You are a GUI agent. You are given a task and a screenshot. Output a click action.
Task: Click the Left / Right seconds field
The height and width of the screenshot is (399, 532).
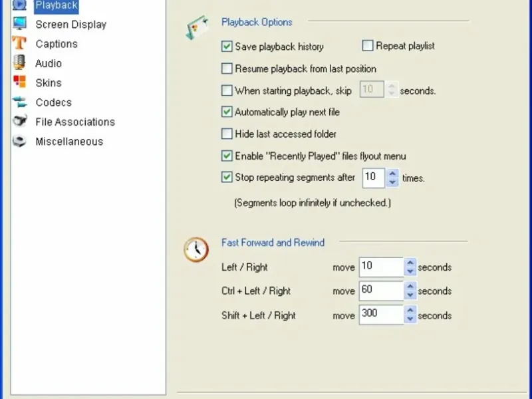tap(381, 267)
